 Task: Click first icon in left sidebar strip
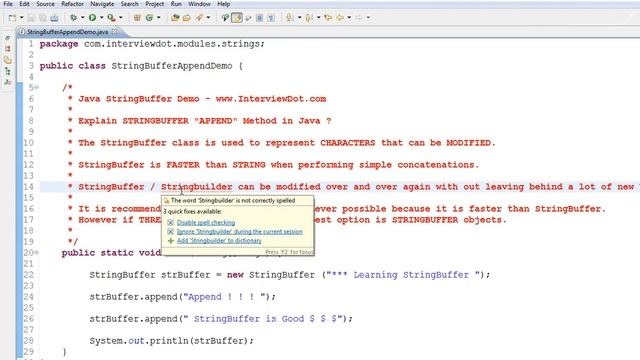[7, 38]
